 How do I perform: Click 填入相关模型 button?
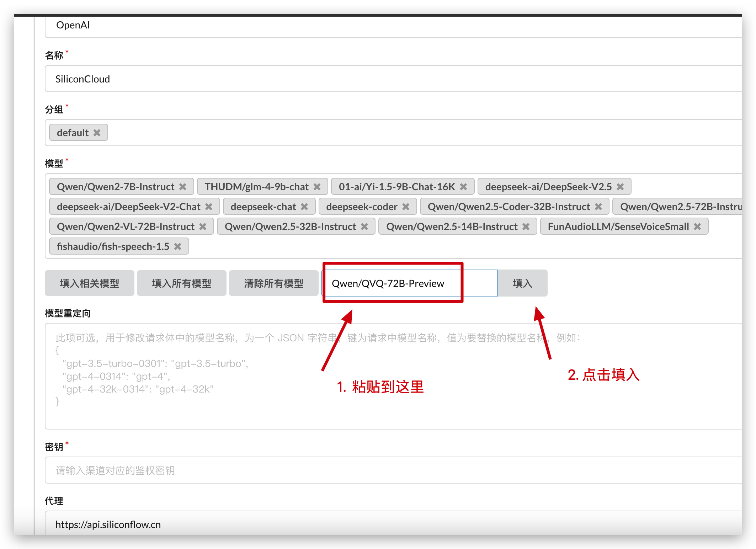click(90, 283)
